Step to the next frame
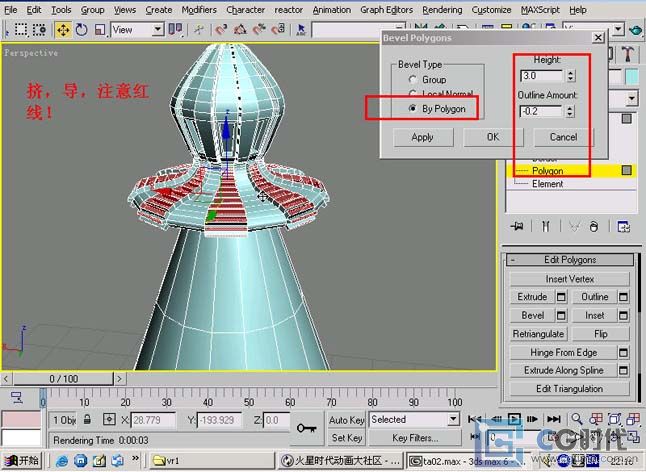The height and width of the screenshot is (472, 646). click(532, 419)
